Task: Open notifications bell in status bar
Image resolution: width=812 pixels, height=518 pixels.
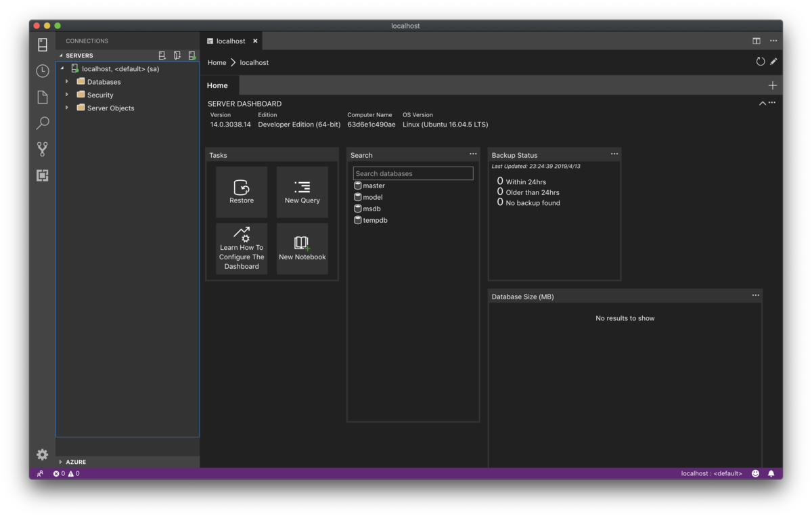Action: pos(771,474)
